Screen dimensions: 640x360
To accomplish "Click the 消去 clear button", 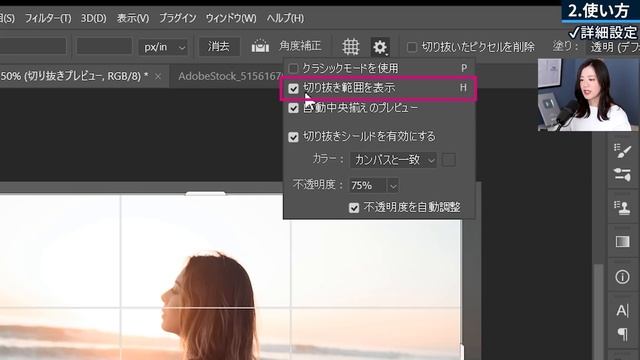I will [219, 47].
